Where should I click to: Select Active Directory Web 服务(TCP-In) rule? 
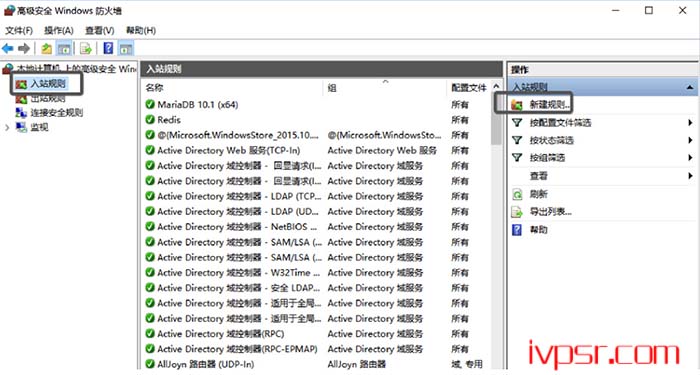pyautogui.click(x=229, y=150)
